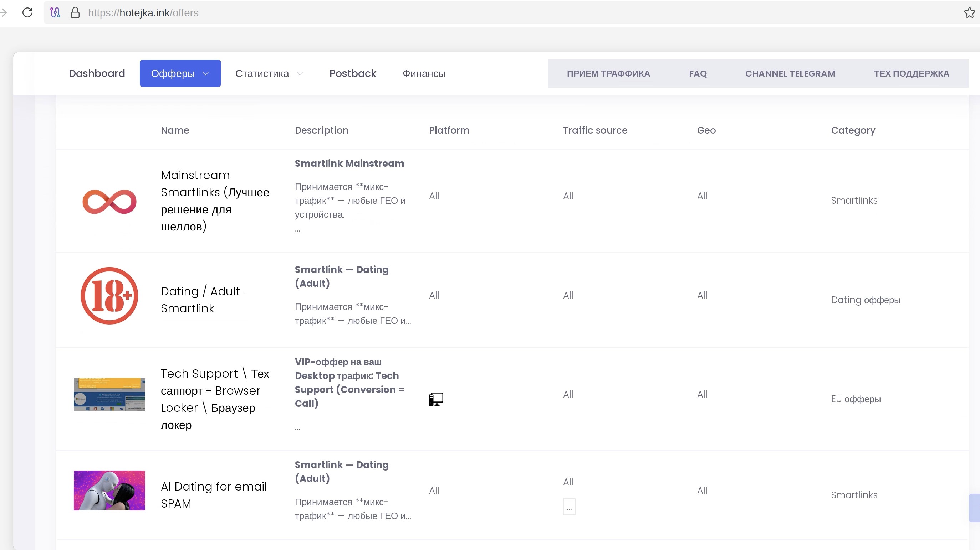The height and width of the screenshot is (550, 980).
Task: Open the CHANNEL TELEGRAM link
Action: [x=790, y=73]
